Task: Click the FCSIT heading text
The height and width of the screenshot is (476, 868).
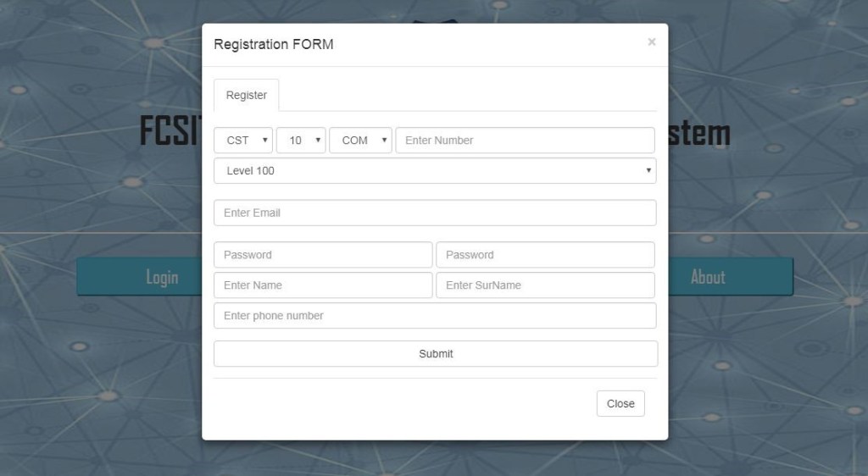Action: click(169, 133)
